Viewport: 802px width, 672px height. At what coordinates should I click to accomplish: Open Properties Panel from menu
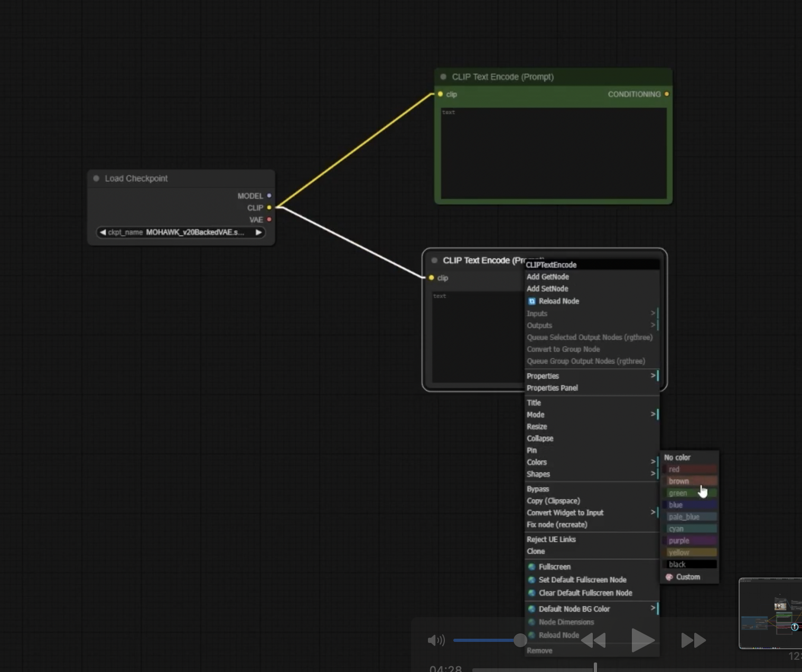592,388
